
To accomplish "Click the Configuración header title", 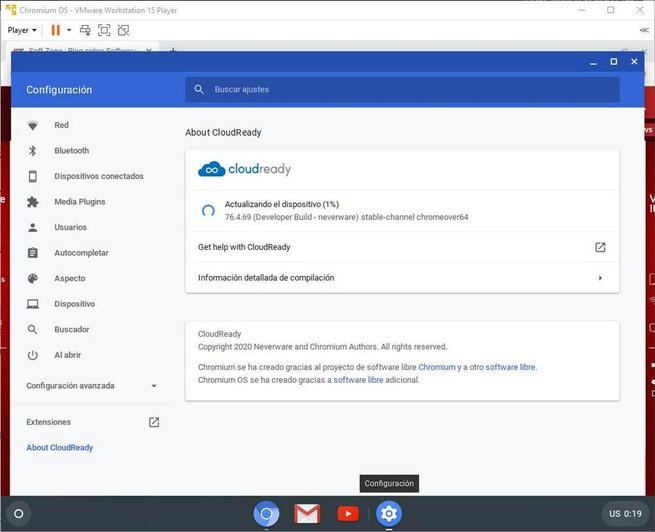I will [59, 90].
